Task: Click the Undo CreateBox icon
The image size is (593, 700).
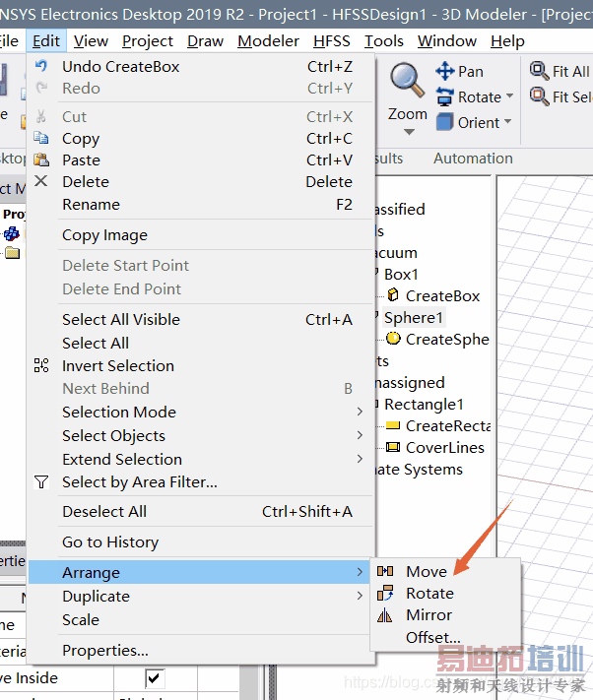Action: (41, 66)
